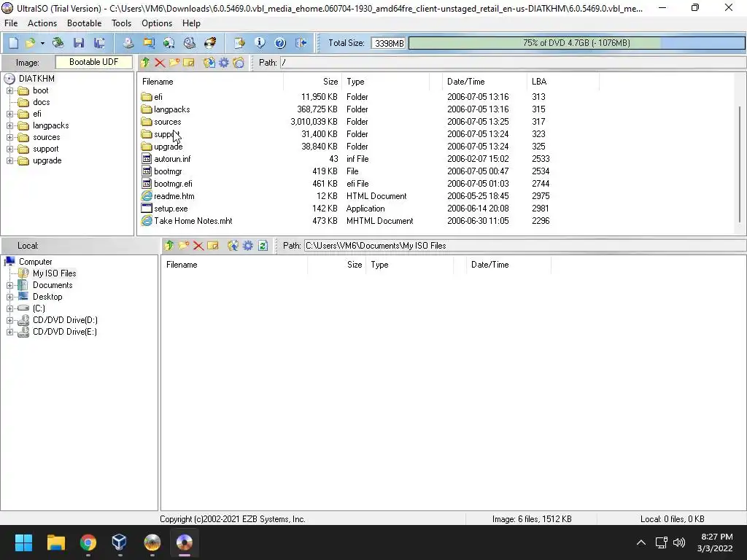This screenshot has width=747, height=560.
Task: Expand the CD/DVD Drive(D:) tree node
Action: click(9, 321)
